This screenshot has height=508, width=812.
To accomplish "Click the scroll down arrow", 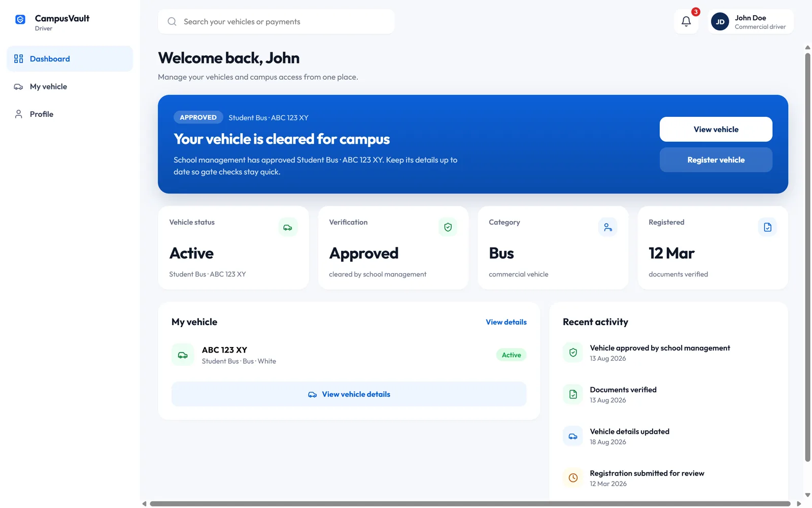I will tap(807, 495).
